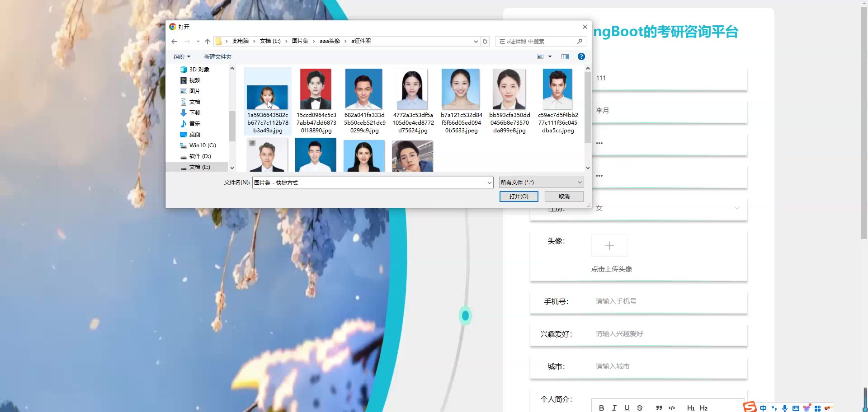This screenshot has width=868, height=412.
Task: Show the preview pane
Action: [565, 56]
